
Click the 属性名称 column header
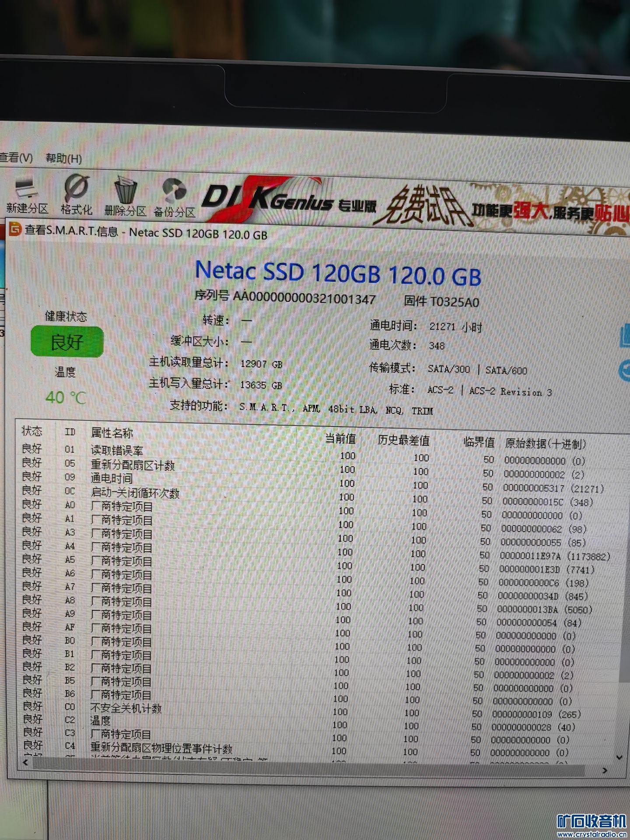click(x=112, y=433)
